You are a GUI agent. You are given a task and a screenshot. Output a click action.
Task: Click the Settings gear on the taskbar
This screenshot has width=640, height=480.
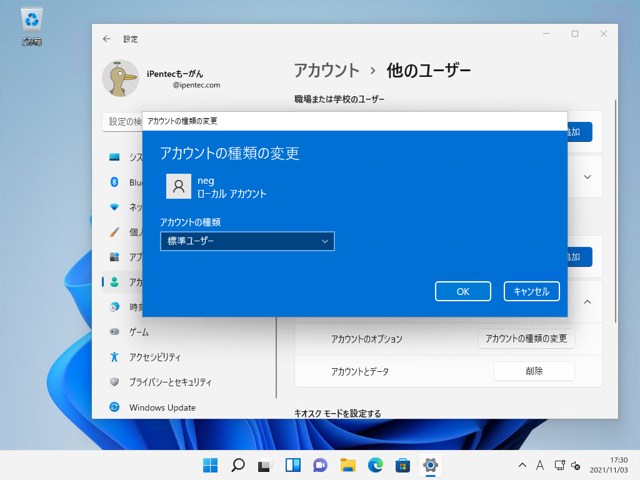click(x=430, y=465)
